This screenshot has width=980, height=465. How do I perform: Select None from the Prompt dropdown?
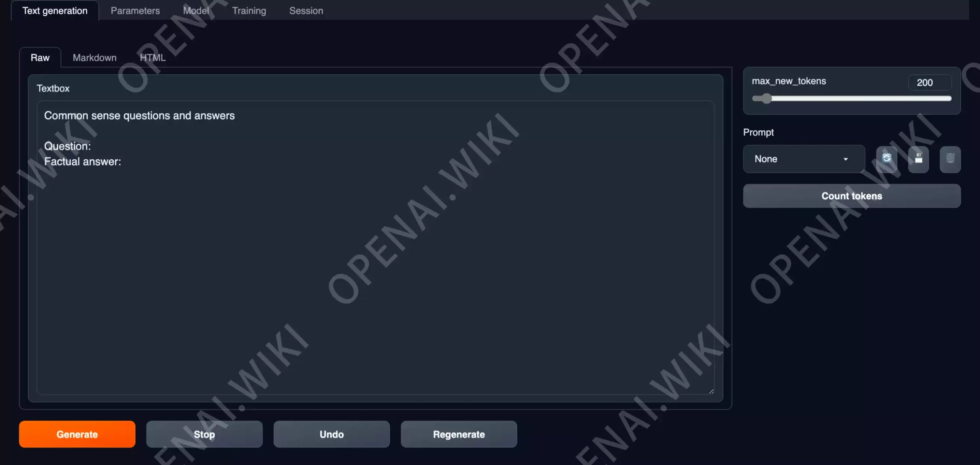[803, 158]
